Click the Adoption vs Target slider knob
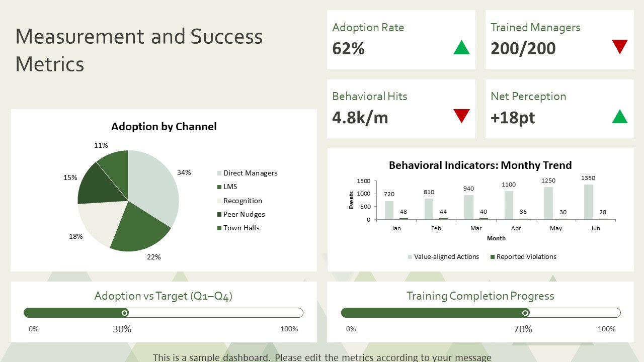 125,313
